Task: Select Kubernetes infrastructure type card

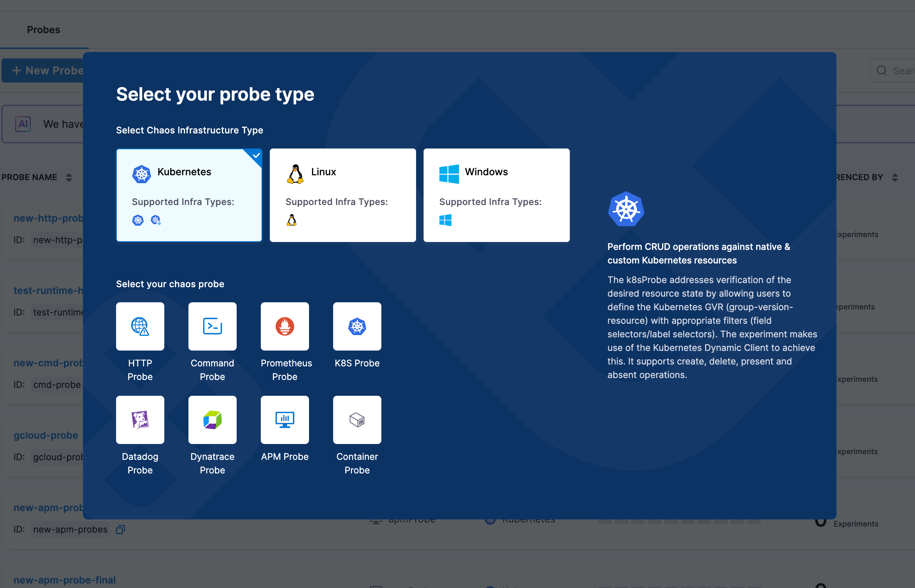Action: 189,195
